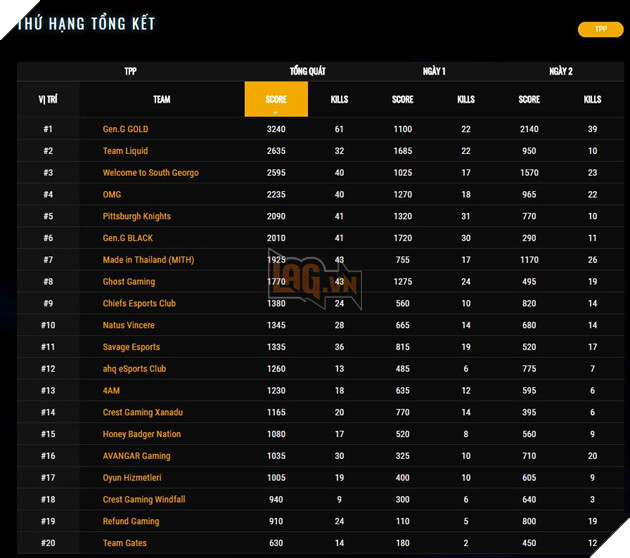Image resolution: width=630 pixels, height=558 pixels.
Task: Click Made in Thailand day 2 score 1170
Action: click(x=529, y=260)
